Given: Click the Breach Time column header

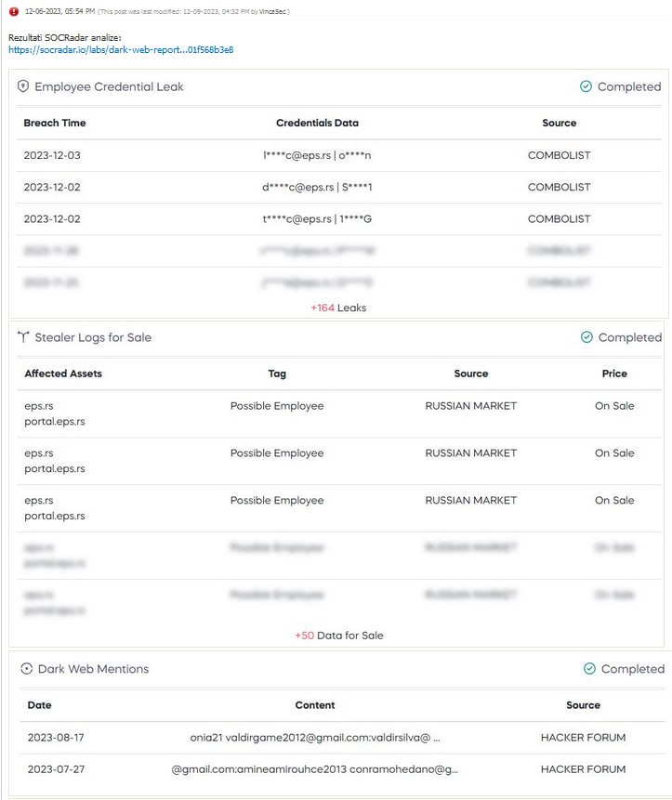Looking at the screenshot, I should [55, 123].
